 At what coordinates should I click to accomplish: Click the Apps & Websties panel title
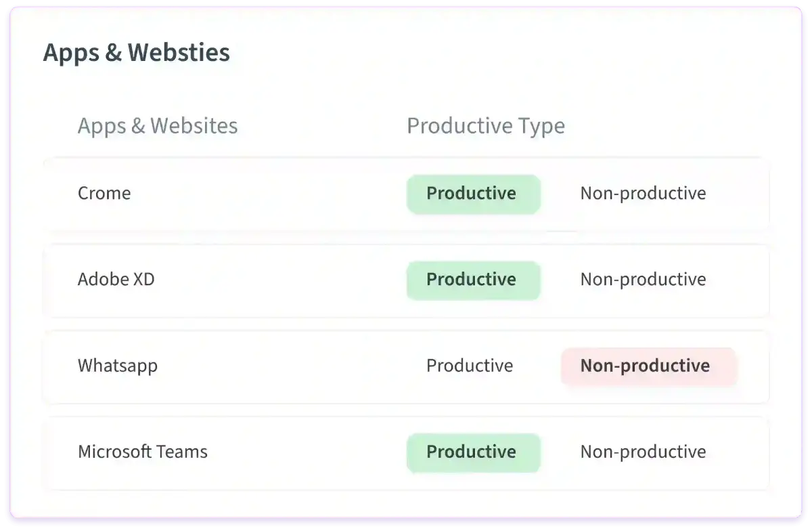(x=137, y=53)
